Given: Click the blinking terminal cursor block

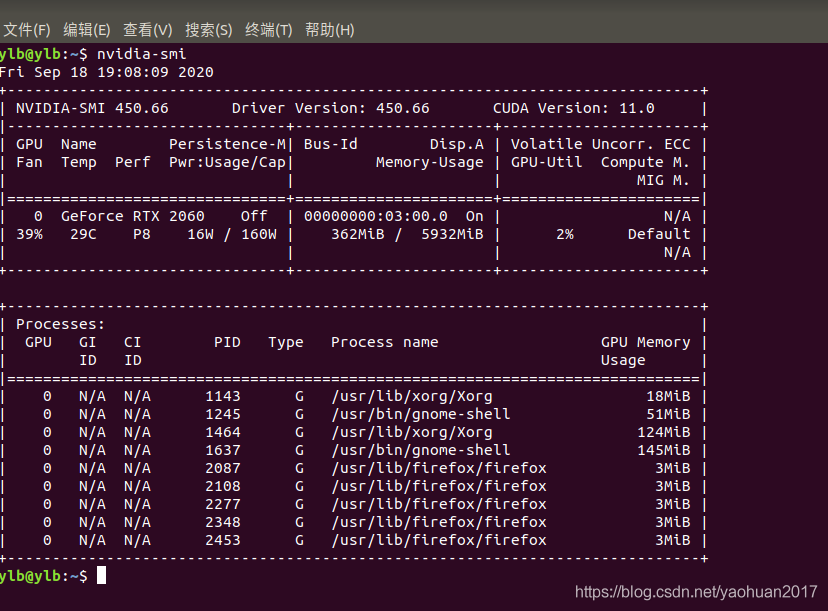Looking at the screenshot, I should tap(103, 575).
